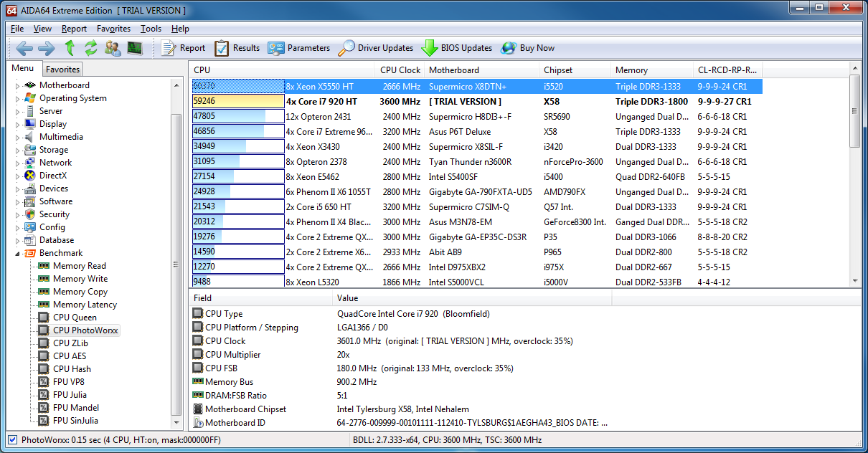This screenshot has height=453, width=868.
Task: Click the CL-RCD-RP-R... column header
Action: [x=727, y=70]
